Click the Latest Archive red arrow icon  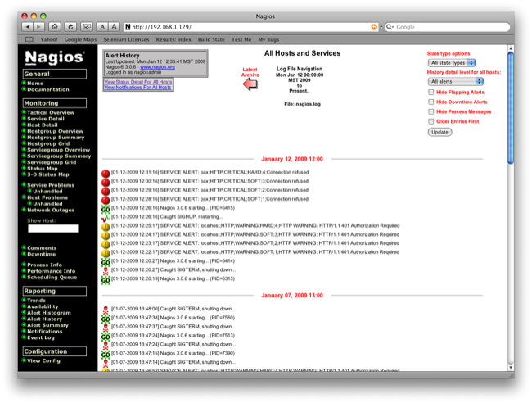pos(250,84)
